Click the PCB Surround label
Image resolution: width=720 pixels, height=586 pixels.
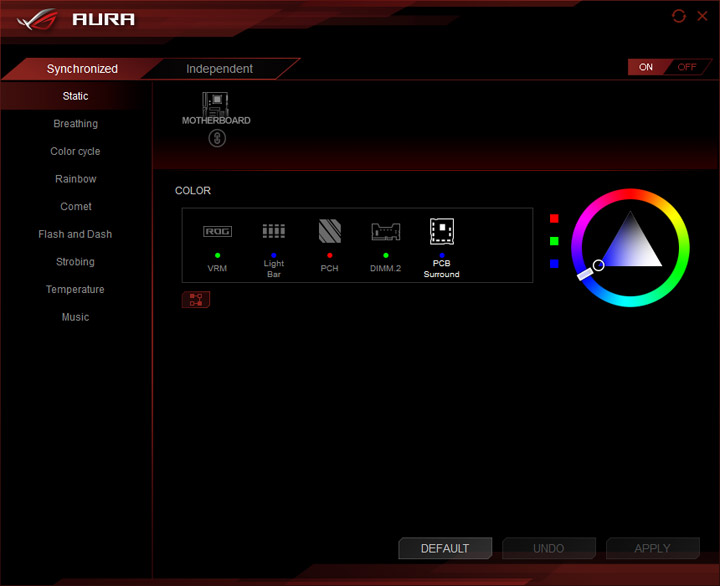pos(442,269)
